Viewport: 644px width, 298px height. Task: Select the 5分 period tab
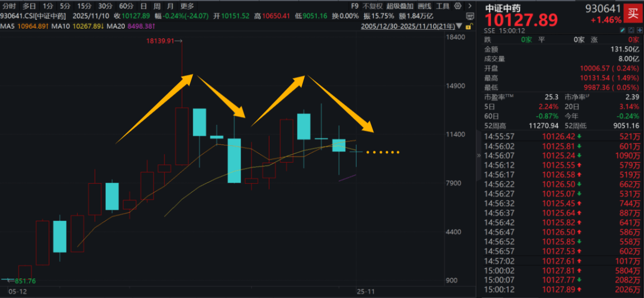(x=65, y=6)
